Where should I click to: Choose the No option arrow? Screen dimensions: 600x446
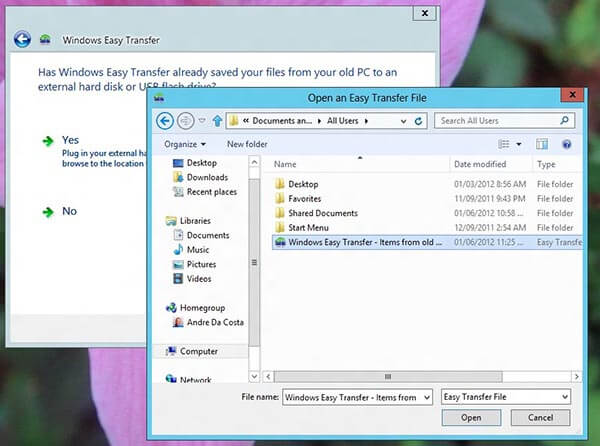pyautogui.click(x=48, y=212)
